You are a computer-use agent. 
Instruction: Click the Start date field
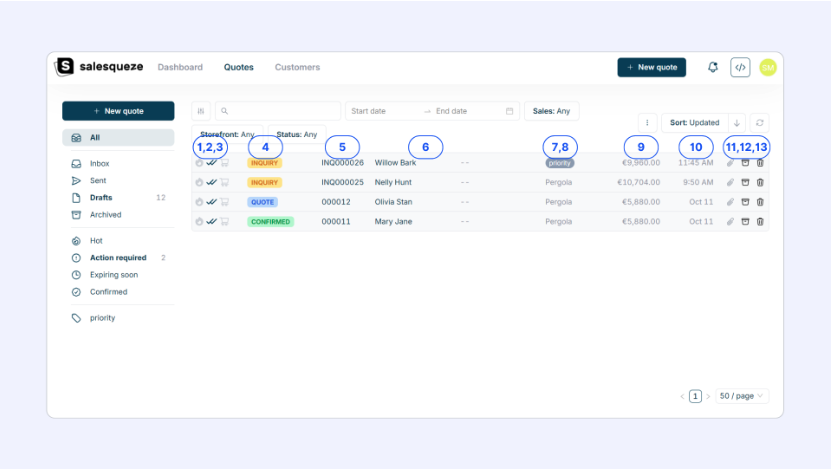click(384, 111)
